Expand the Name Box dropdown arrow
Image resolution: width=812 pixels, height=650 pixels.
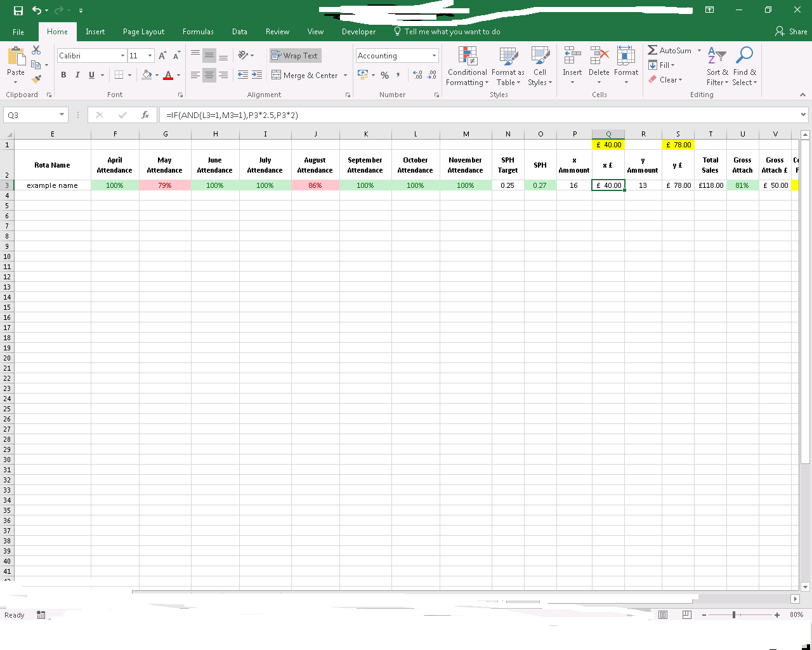[x=62, y=115]
